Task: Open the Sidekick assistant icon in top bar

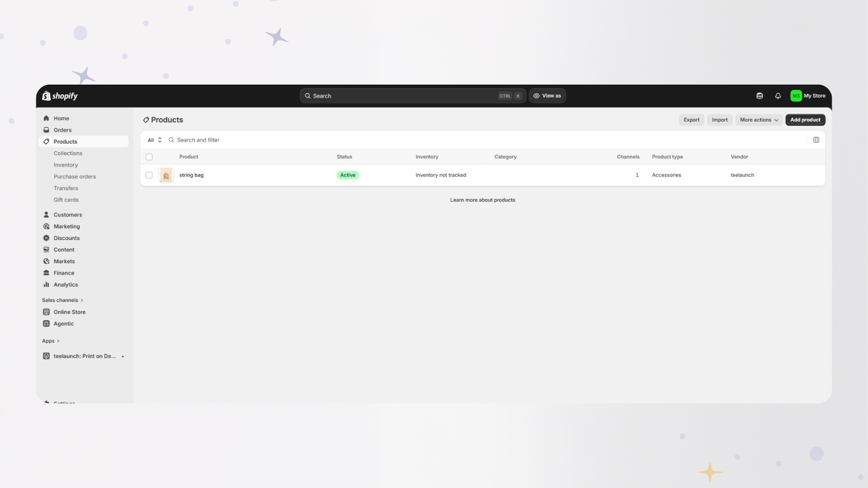Action: click(x=759, y=96)
